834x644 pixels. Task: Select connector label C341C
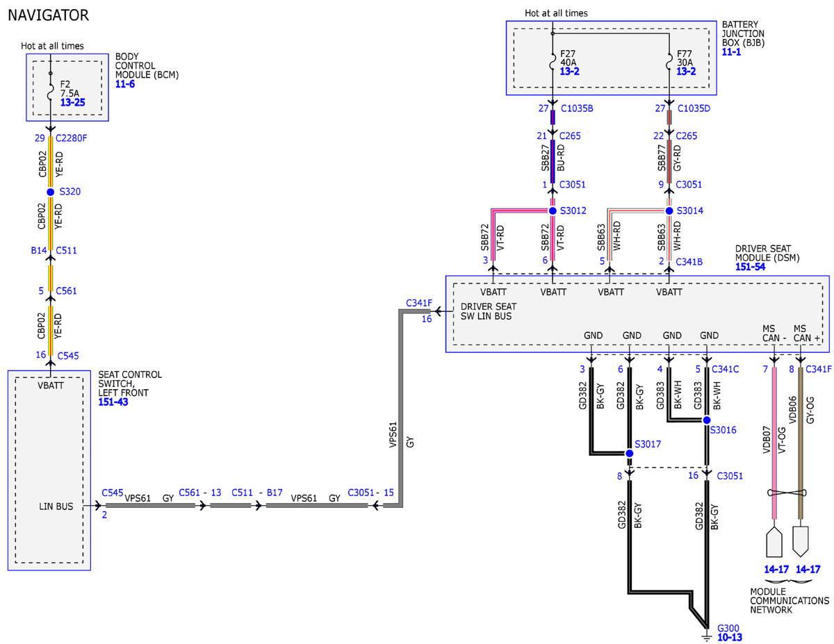[x=726, y=368]
